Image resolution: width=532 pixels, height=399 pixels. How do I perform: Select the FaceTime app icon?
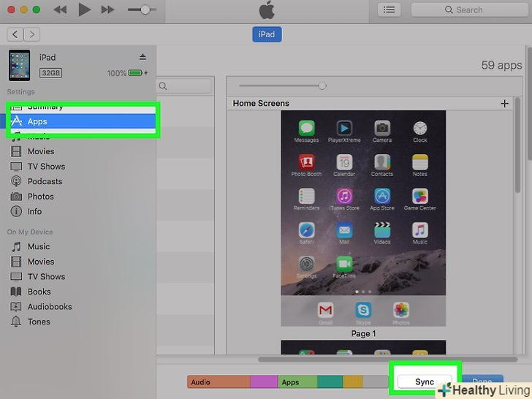pyautogui.click(x=344, y=265)
